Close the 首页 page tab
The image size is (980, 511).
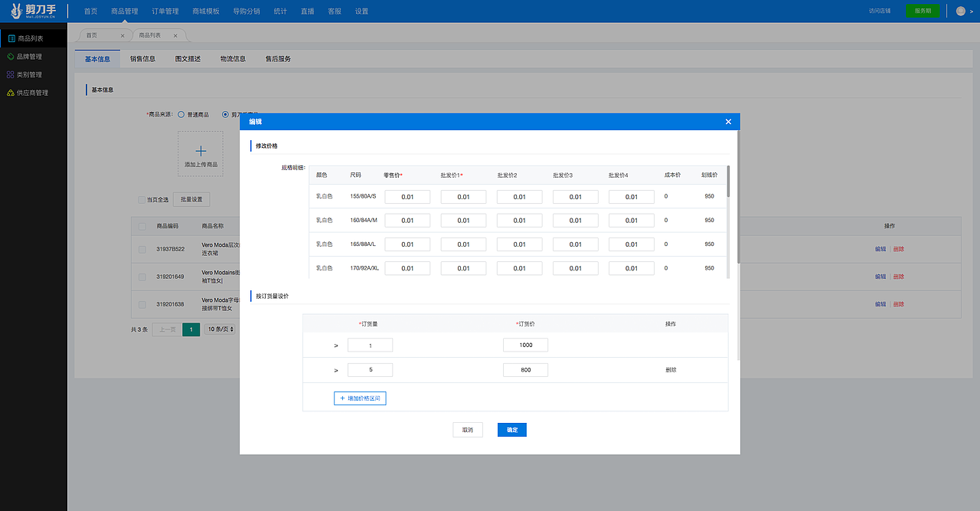(122, 35)
